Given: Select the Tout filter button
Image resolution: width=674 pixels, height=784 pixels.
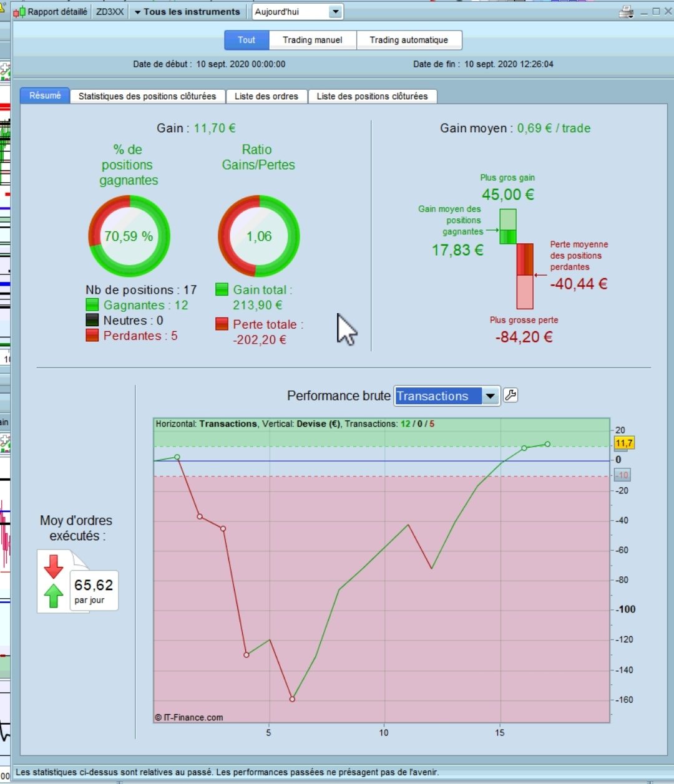Looking at the screenshot, I should click(x=247, y=40).
